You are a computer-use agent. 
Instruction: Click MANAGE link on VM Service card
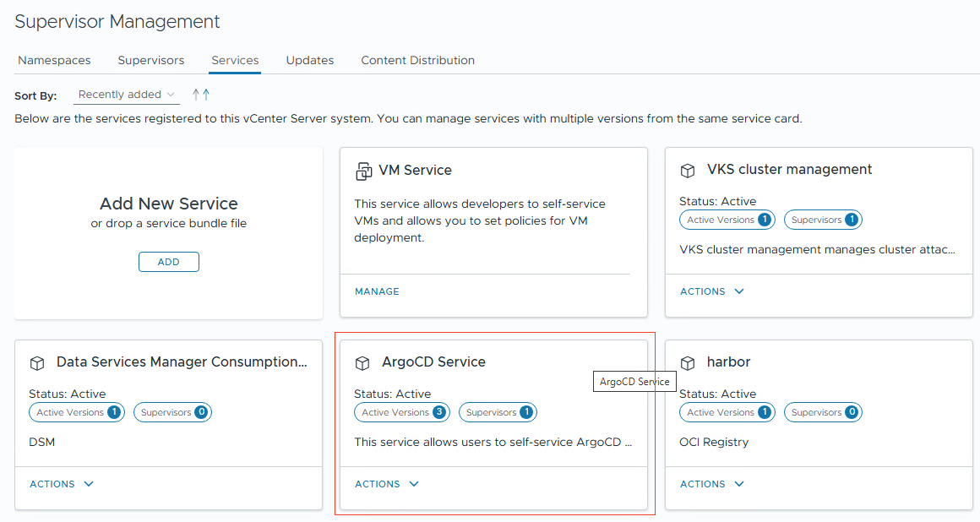pyautogui.click(x=377, y=291)
